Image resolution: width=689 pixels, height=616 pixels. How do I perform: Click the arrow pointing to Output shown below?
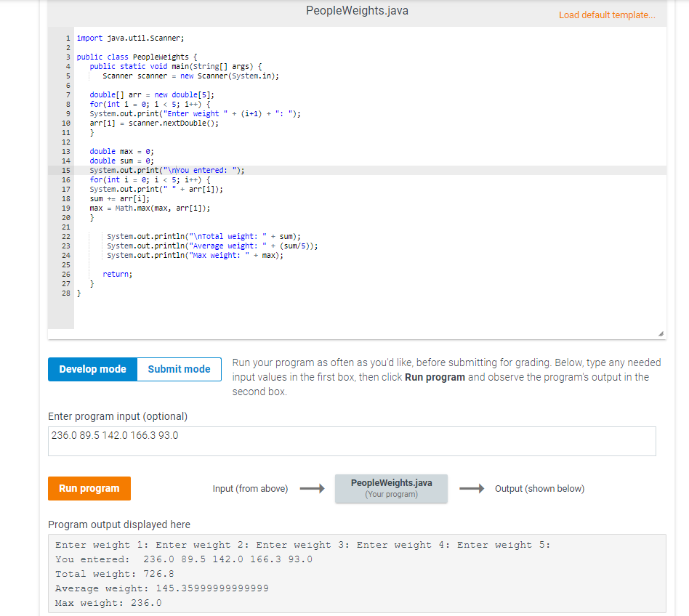[x=470, y=488]
